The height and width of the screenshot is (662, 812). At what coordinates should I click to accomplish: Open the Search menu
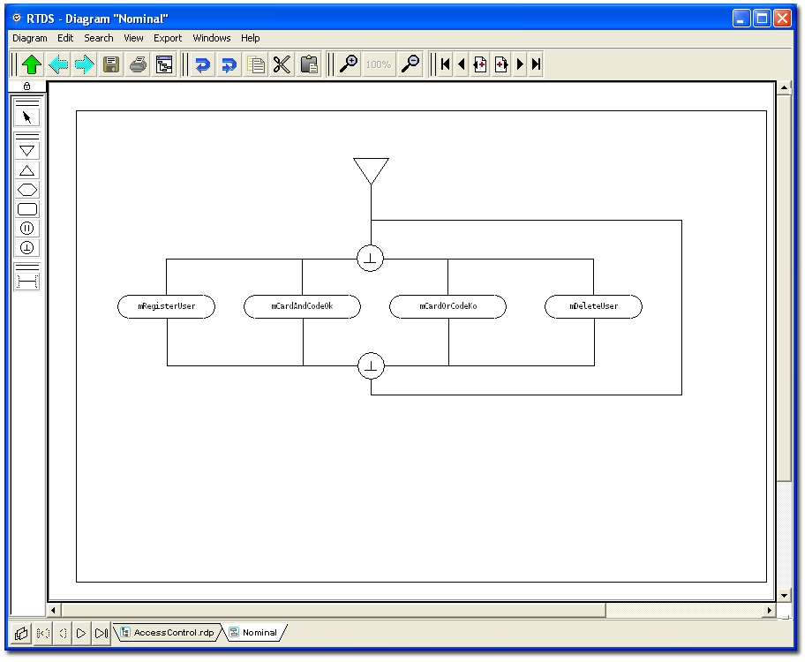[x=98, y=38]
